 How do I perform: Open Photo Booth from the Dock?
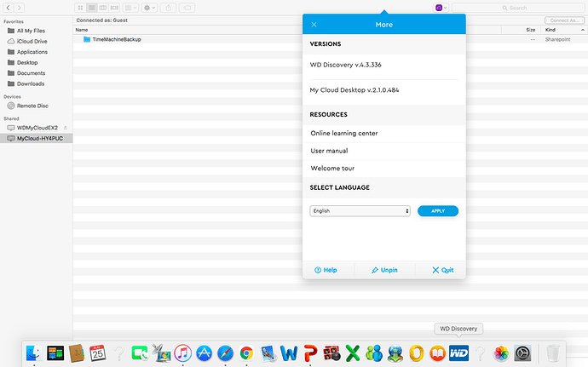[x=331, y=353]
